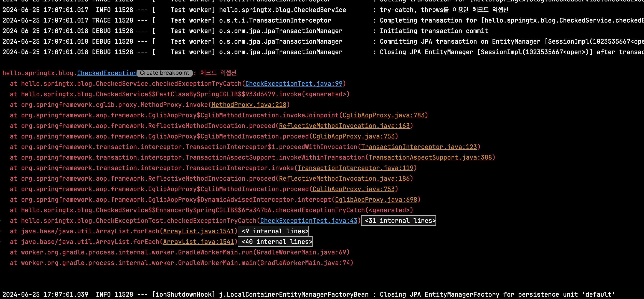Image resolution: width=644 pixels, height=299 pixels.
Task: Open the TransactionInterceptor.java:123 link
Action: click(419, 147)
